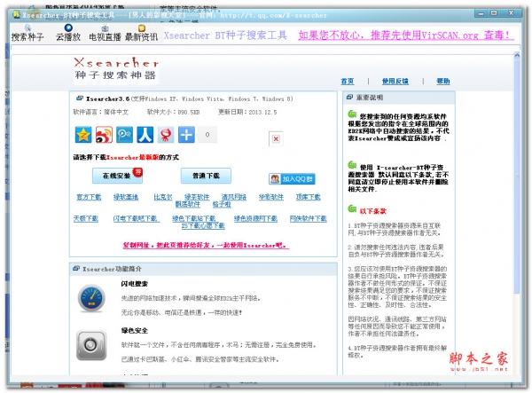
Task: Click the green bullet beside 使用 X-searcher
Action: [352, 165]
